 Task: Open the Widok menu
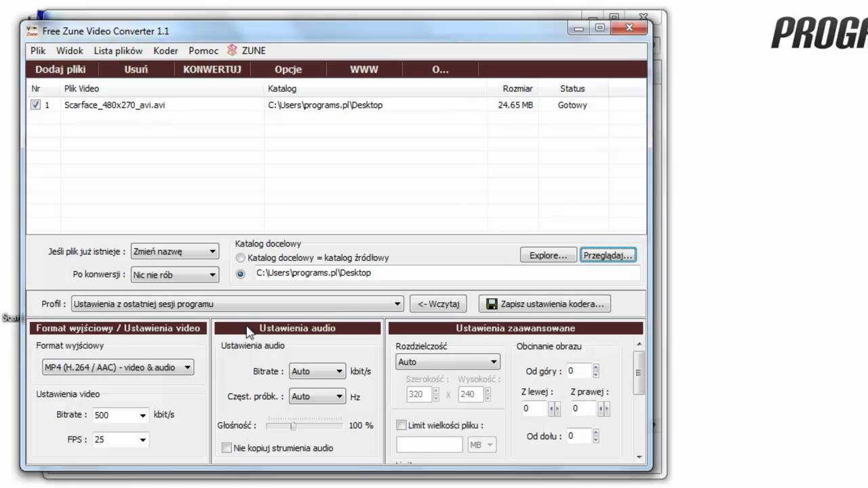coord(70,51)
